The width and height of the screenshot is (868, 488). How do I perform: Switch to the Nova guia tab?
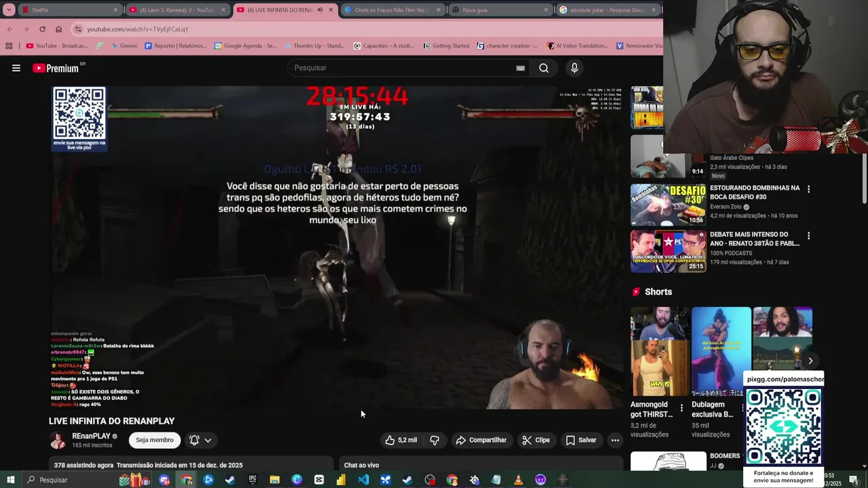[x=500, y=10]
